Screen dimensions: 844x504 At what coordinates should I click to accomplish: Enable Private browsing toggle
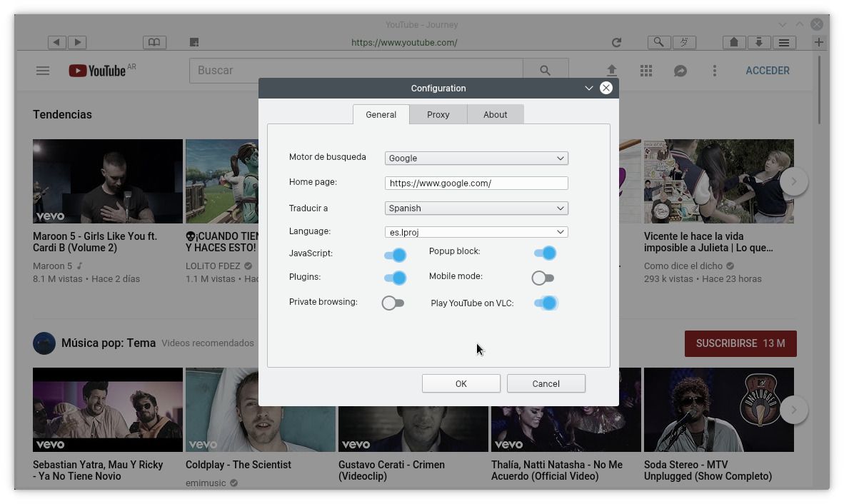pos(393,303)
